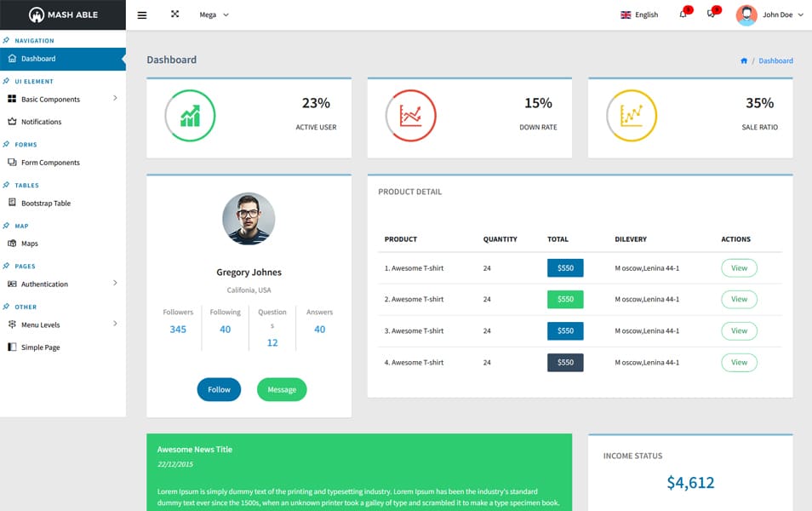
Task: Click View for 1. Awesome T-shirt
Action: [x=739, y=267]
